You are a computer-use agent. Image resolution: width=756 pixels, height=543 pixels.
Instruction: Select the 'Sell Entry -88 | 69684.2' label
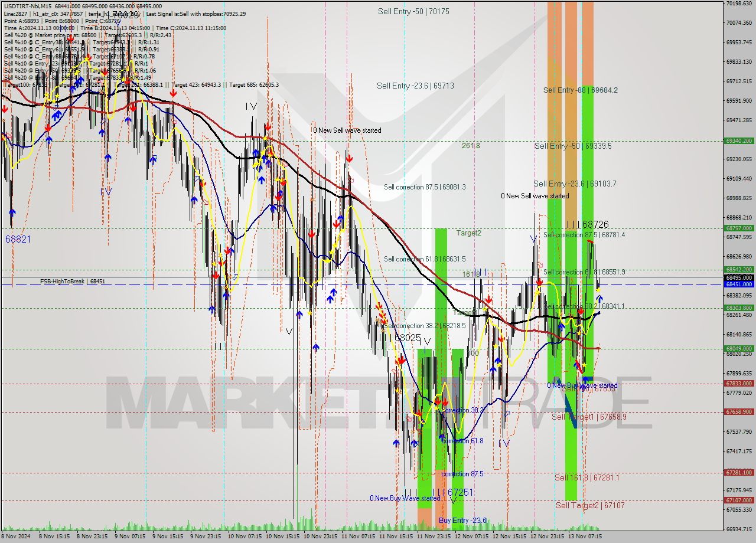pyautogui.click(x=581, y=90)
